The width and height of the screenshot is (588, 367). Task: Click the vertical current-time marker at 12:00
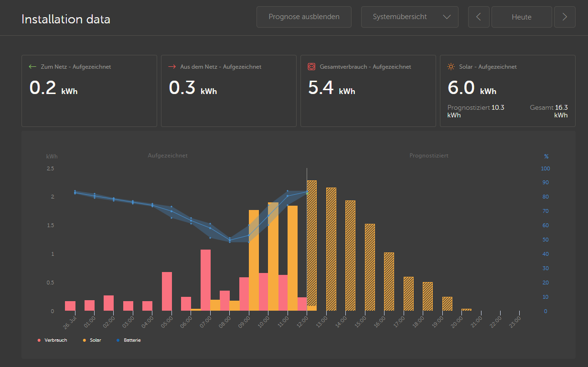307,239
